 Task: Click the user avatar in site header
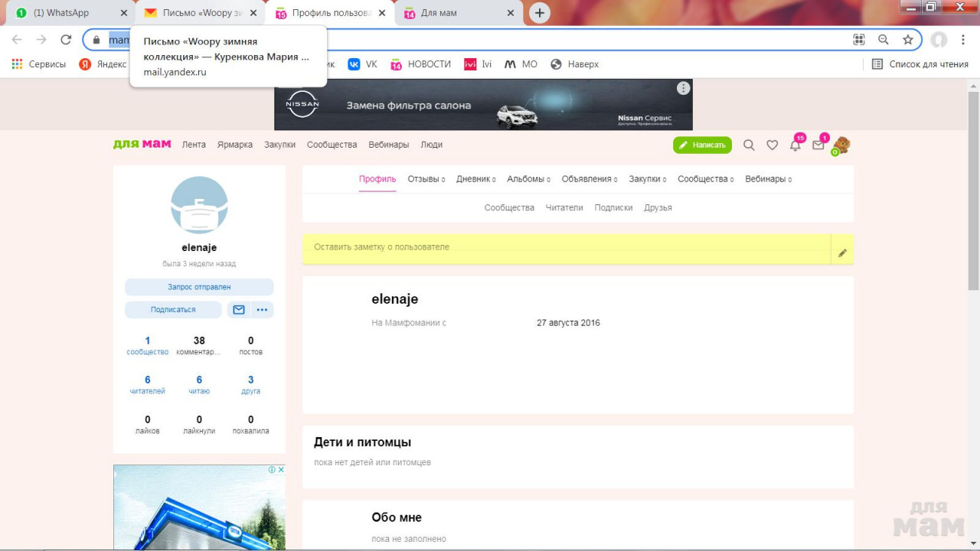click(x=841, y=145)
